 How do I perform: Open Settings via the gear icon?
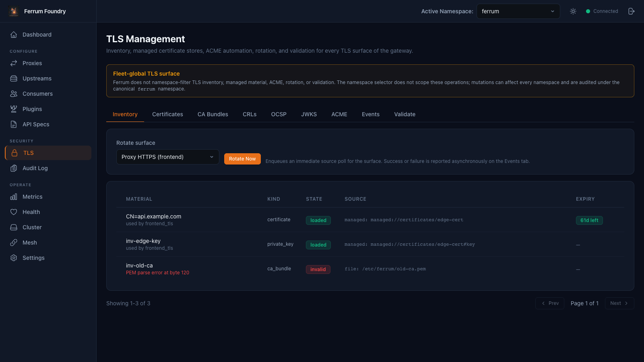pyautogui.click(x=14, y=258)
